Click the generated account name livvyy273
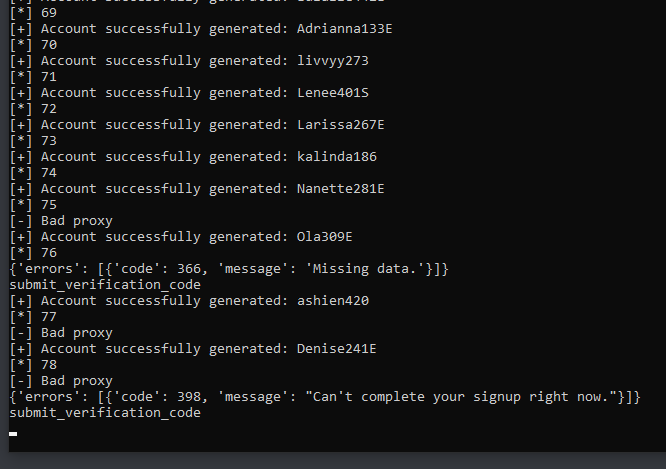666x469 pixels. click(333, 61)
